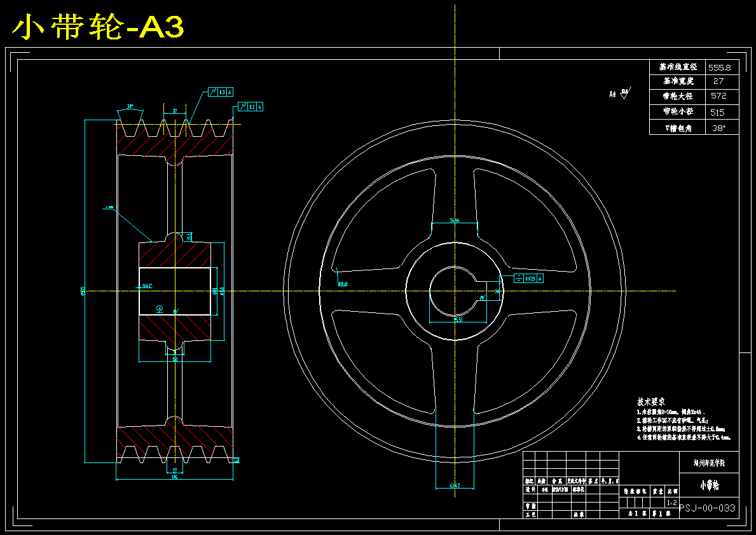Image resolution: width=756 pixels, height=535 pixels.
Task: Select the '基准宽度' table label
Action: pos(678,81)
